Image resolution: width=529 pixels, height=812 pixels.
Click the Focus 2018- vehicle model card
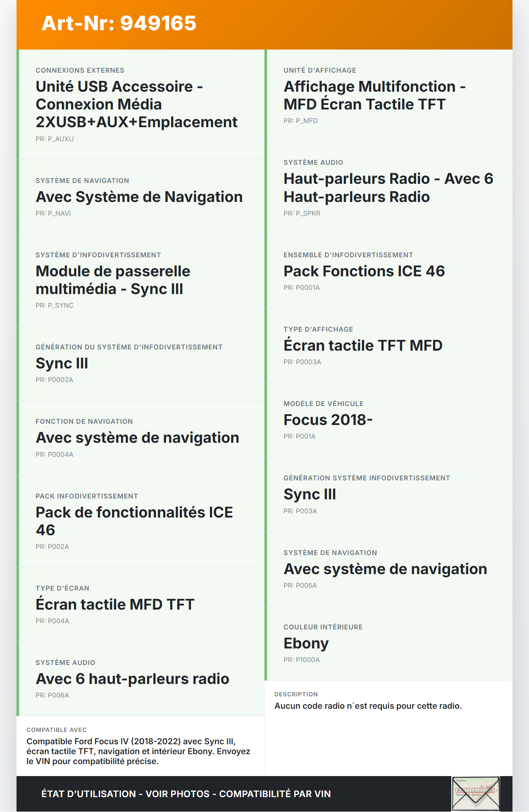pos(388,420)
